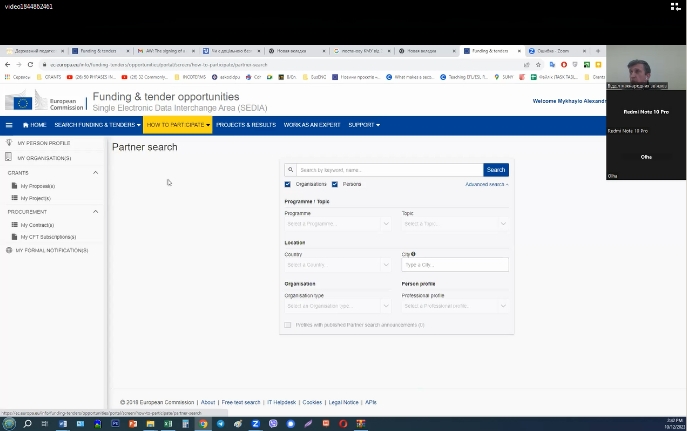
Task: Click the Zoom gallery view icon
Action: [675, 7]
